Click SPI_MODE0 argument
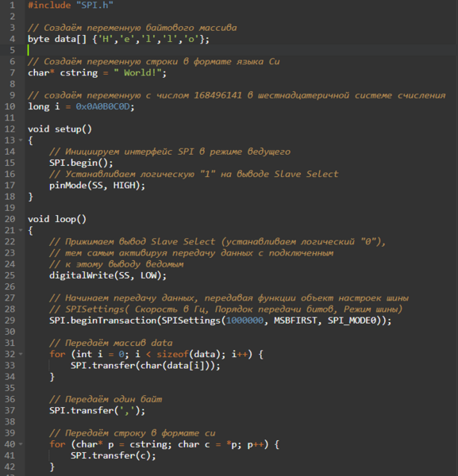This screenshot has width=458, height=476. 352,321
